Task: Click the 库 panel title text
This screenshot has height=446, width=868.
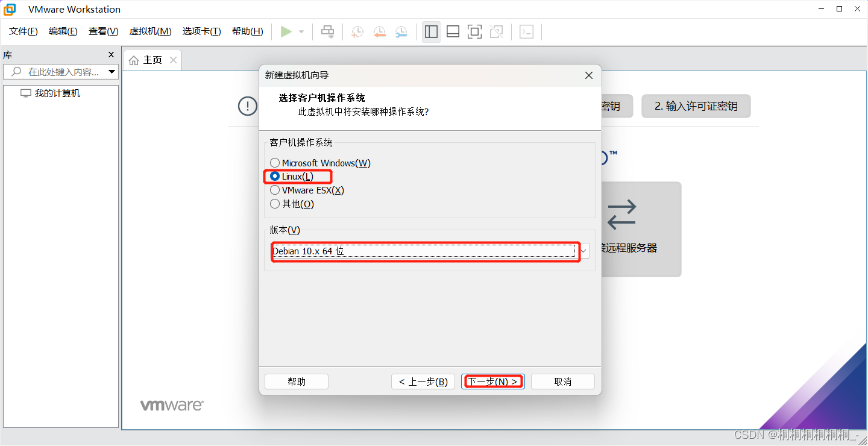Action: pos(7,55)
